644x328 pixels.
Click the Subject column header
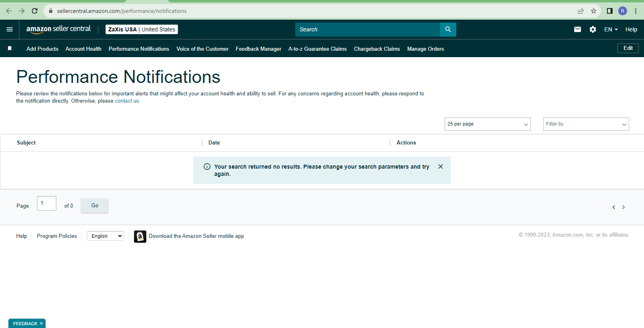[x=26, y=142]
